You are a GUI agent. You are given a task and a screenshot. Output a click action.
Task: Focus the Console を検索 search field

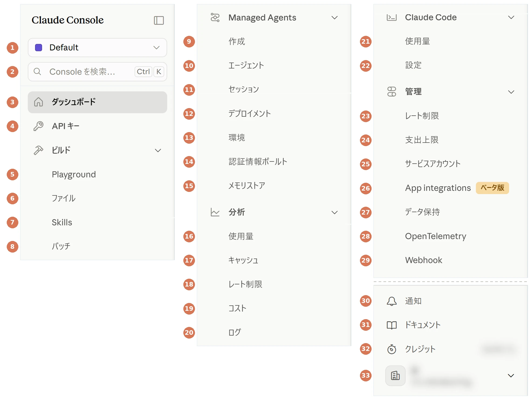click(x=97, y=72)
